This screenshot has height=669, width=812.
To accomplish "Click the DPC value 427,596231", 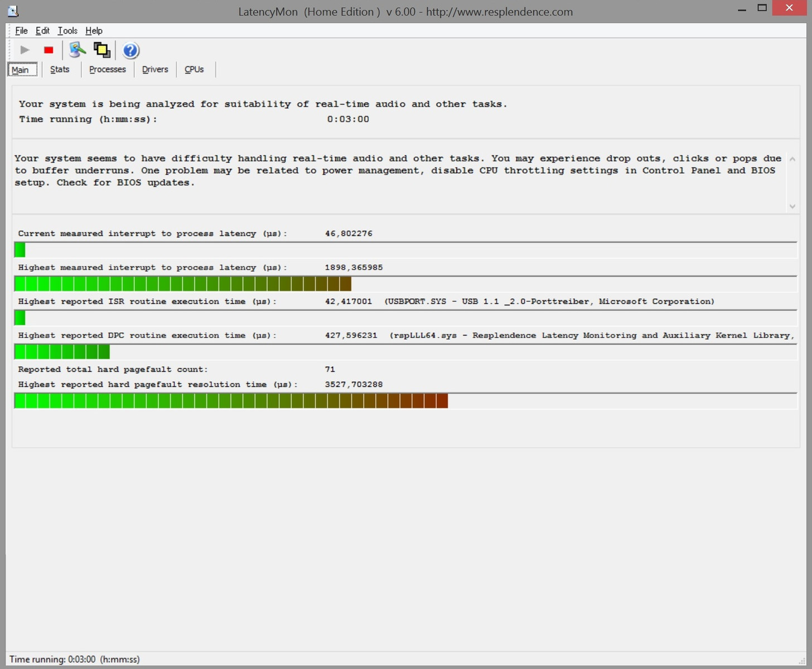I will tap(351, 336).
